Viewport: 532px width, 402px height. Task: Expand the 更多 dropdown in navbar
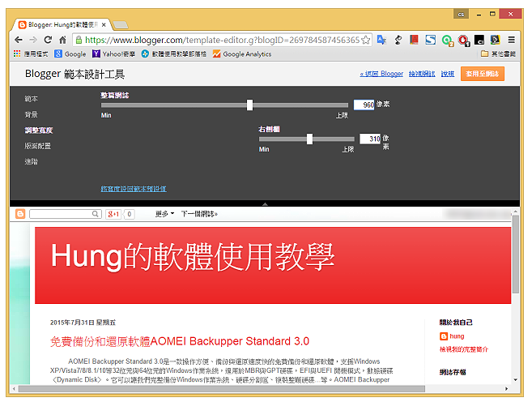pos(165,214)
